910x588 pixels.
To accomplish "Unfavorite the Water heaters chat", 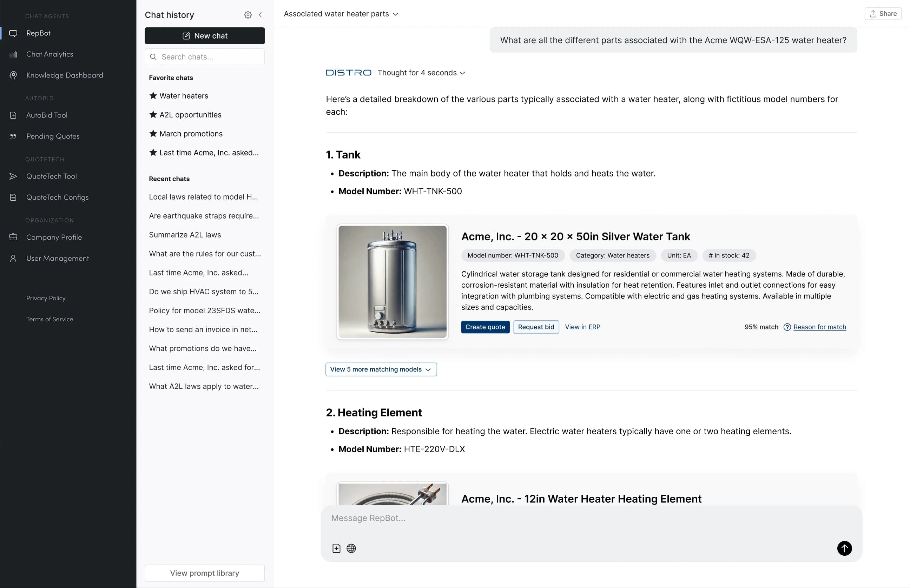I will click(153, 95).
